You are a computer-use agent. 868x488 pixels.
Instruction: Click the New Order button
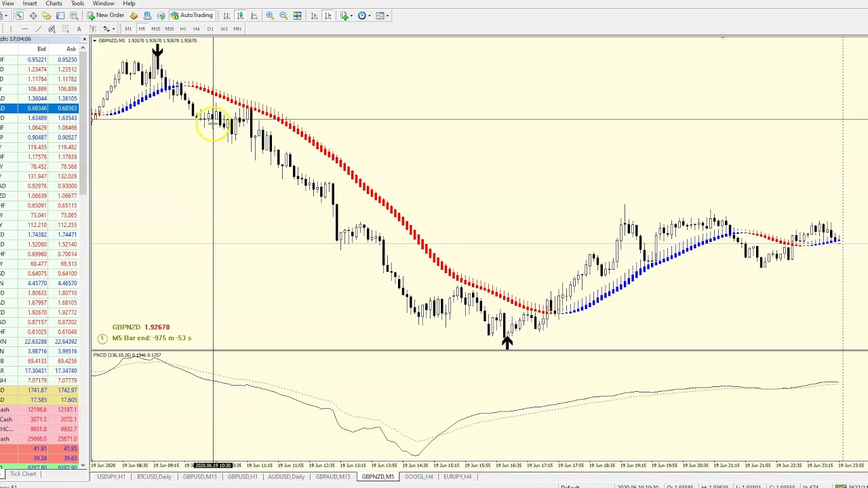pyautogui.click(x=108, y=16)
